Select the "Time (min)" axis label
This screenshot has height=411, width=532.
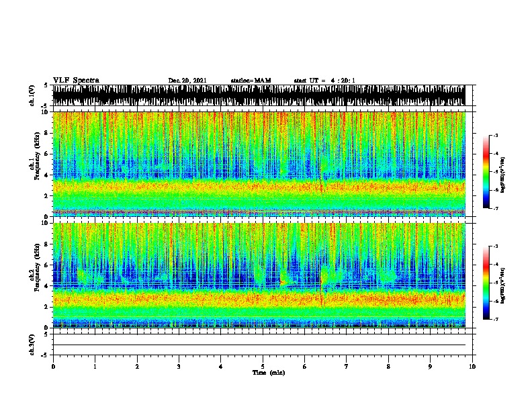(x=269, y=373)
